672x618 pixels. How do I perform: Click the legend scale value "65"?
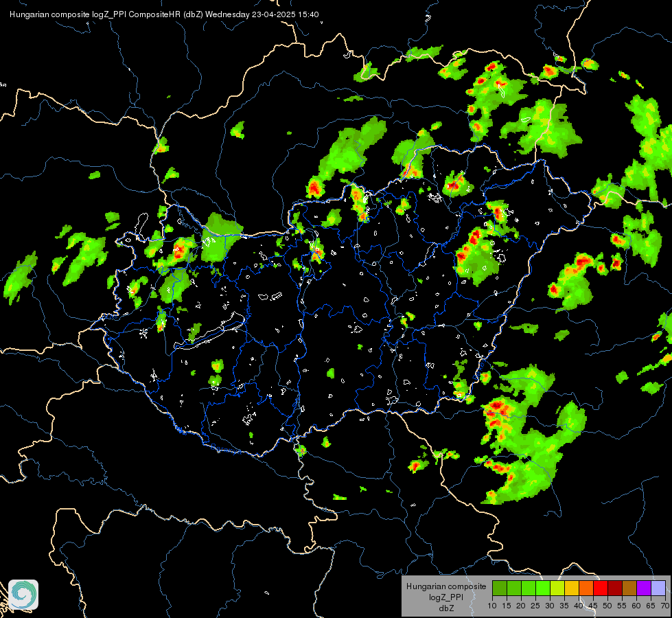tap(651, 606)
